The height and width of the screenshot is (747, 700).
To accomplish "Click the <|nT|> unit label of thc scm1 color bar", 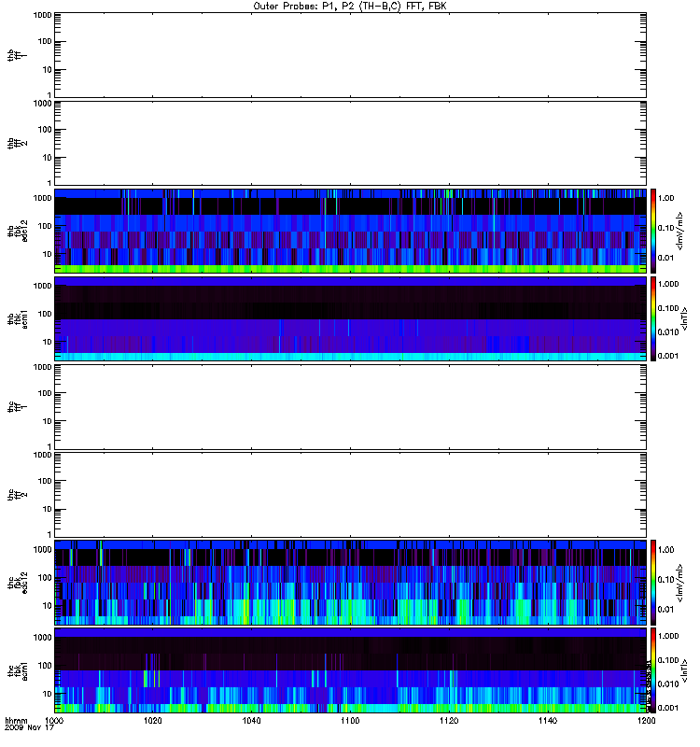I will pyautogui.click(x=685, y=670).
